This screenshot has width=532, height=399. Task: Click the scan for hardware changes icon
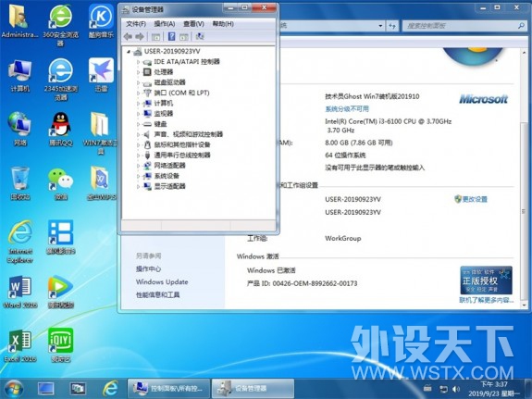click(x=200, y=37)
